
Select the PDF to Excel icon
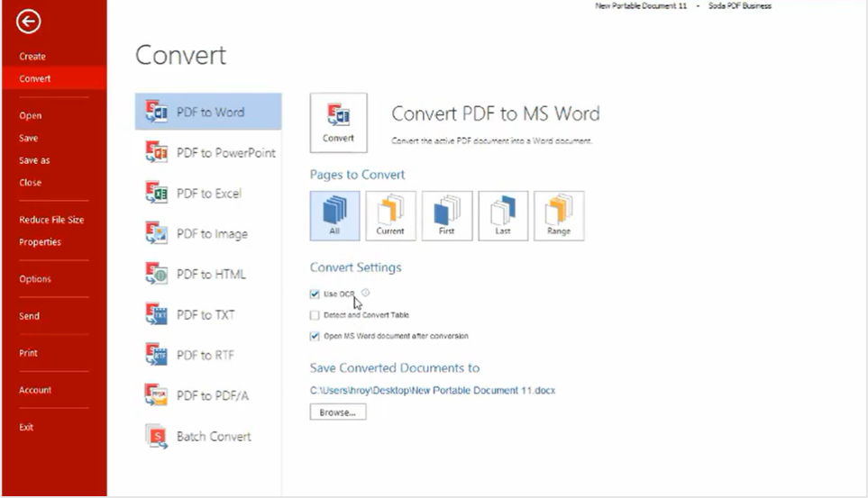point(157,193)
